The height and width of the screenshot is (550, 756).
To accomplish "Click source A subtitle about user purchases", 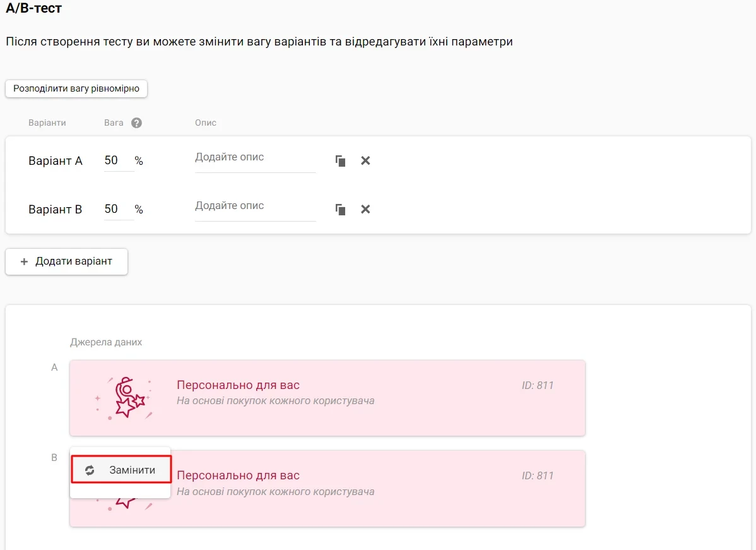I will [x=275, y=401].
